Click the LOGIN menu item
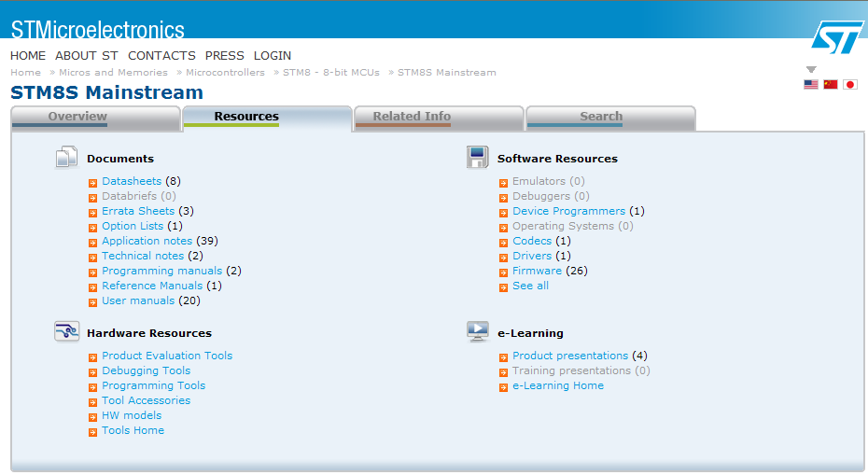 [273, 55]
